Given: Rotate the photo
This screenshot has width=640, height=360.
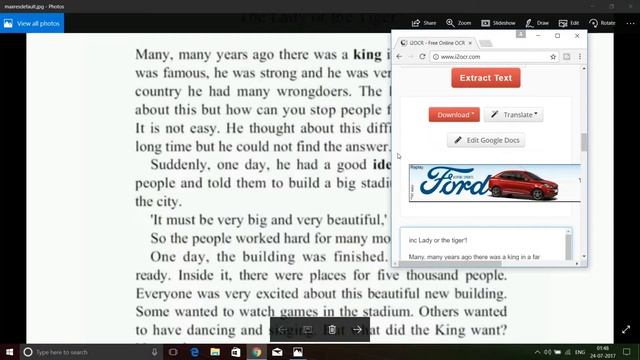Looking at the screenshot, I should coord(602,23).
